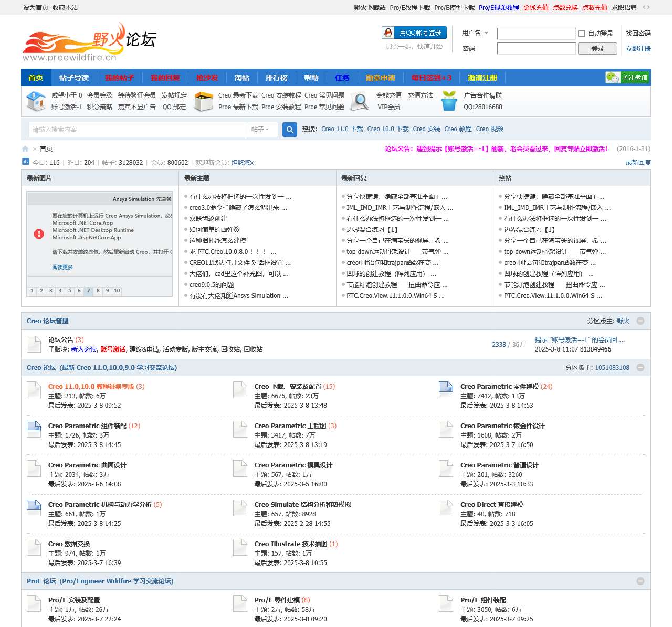Click the Pro/E 零件建模 forum icon
The image size is (672, 627).
[240, 604]
